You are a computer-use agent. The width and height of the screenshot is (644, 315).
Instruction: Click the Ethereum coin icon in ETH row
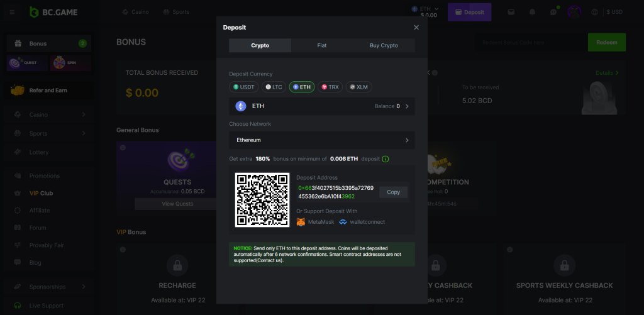click(241, 106)
